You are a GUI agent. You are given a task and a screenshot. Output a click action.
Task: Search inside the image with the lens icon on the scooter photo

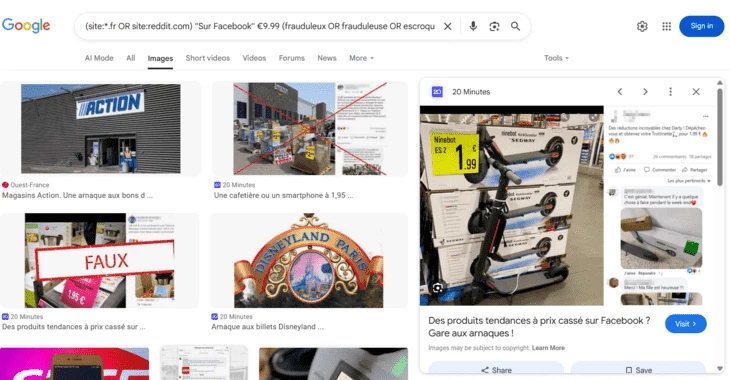tap(438, 289)
